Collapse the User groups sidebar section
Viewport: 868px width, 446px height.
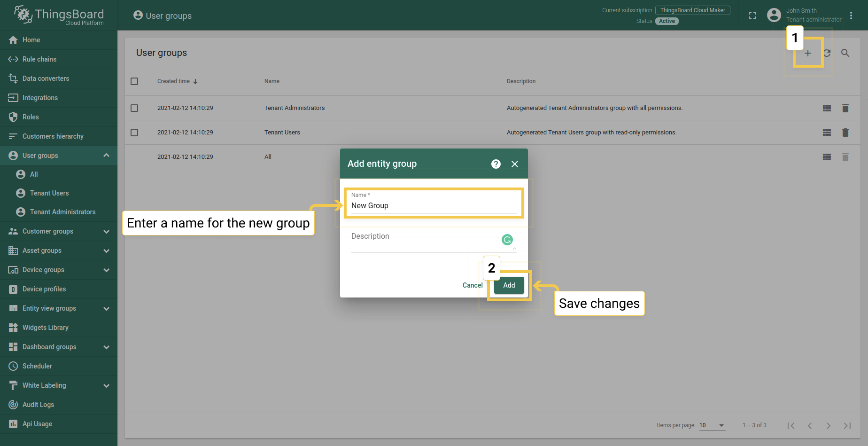point(106,156)
